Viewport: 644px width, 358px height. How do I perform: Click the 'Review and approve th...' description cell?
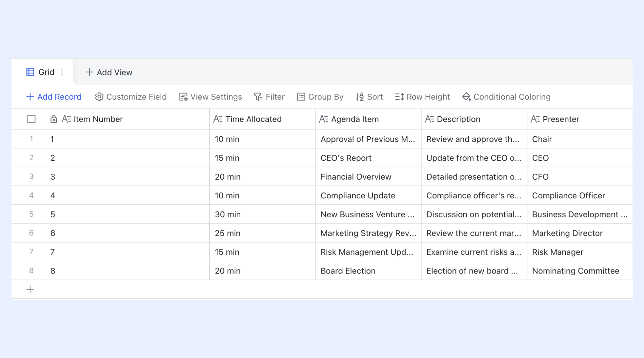(x=474, y=139)
